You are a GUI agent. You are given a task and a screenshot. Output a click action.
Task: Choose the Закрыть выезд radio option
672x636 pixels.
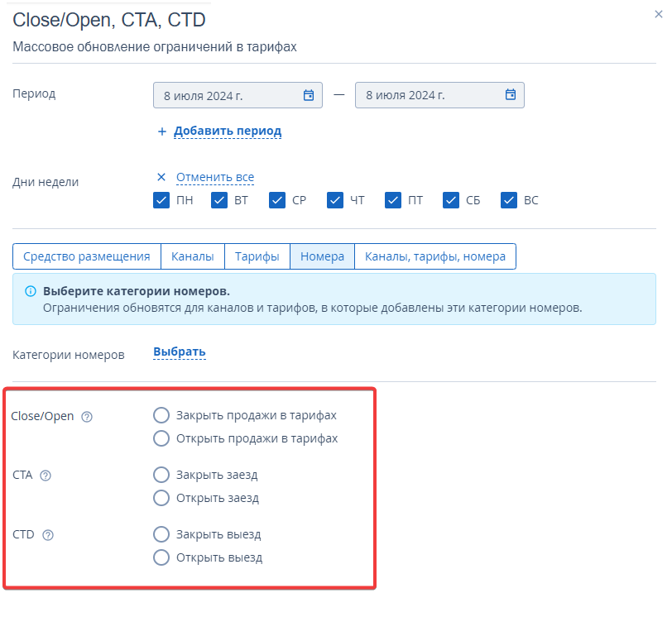click(x=161, y=534)
